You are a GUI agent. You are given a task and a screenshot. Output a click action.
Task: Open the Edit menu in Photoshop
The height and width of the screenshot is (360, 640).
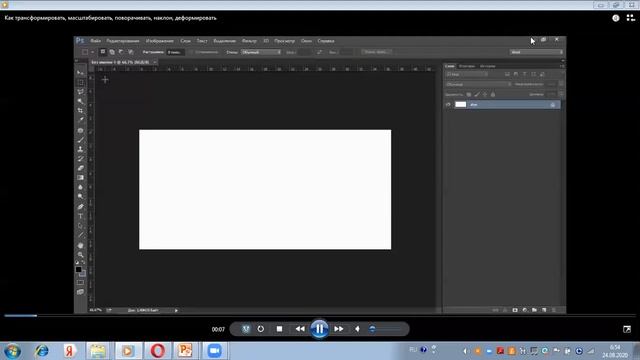(123, 41)
